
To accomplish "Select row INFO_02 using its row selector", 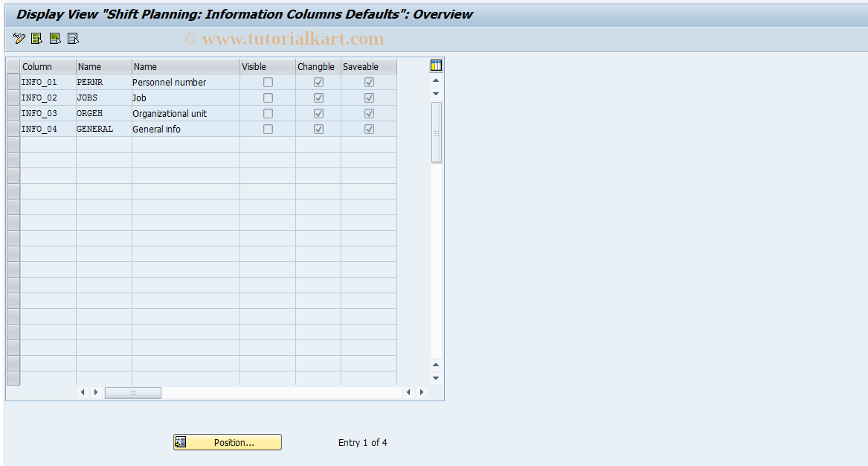I will (x=13, y=98).
